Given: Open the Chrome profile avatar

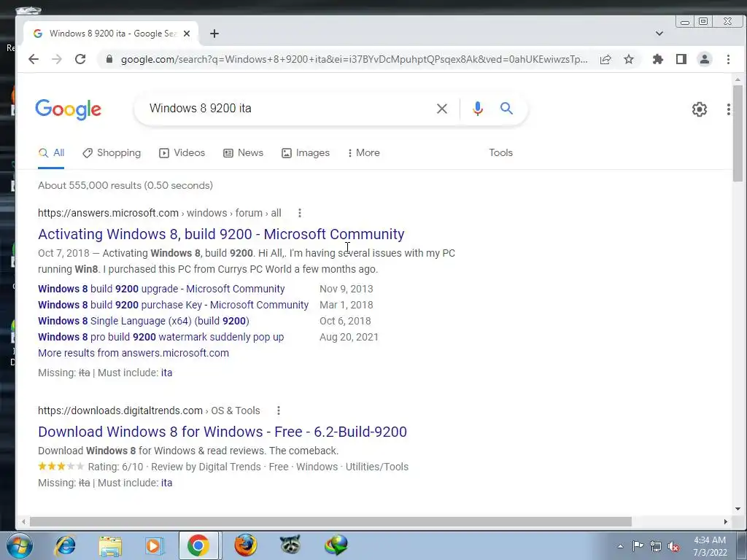Looking at the screenshot, I should (705, 59).
